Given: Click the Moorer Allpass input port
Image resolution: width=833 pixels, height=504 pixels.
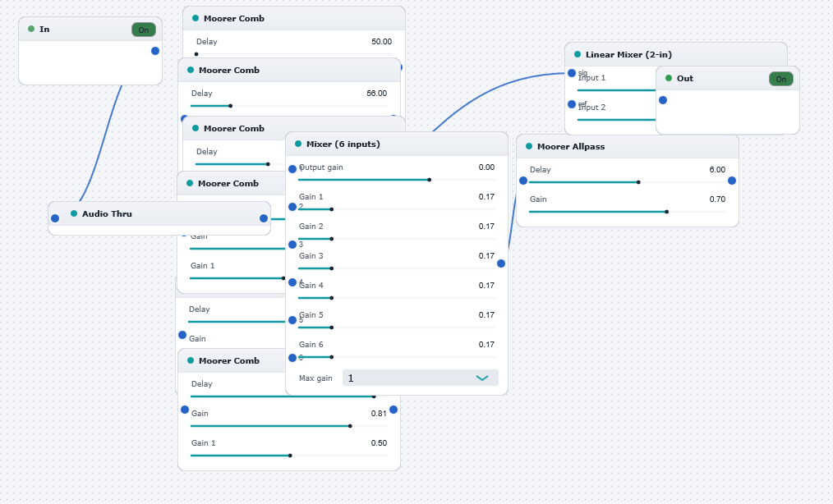Looking at the screenshot, I should pos(523,181).
